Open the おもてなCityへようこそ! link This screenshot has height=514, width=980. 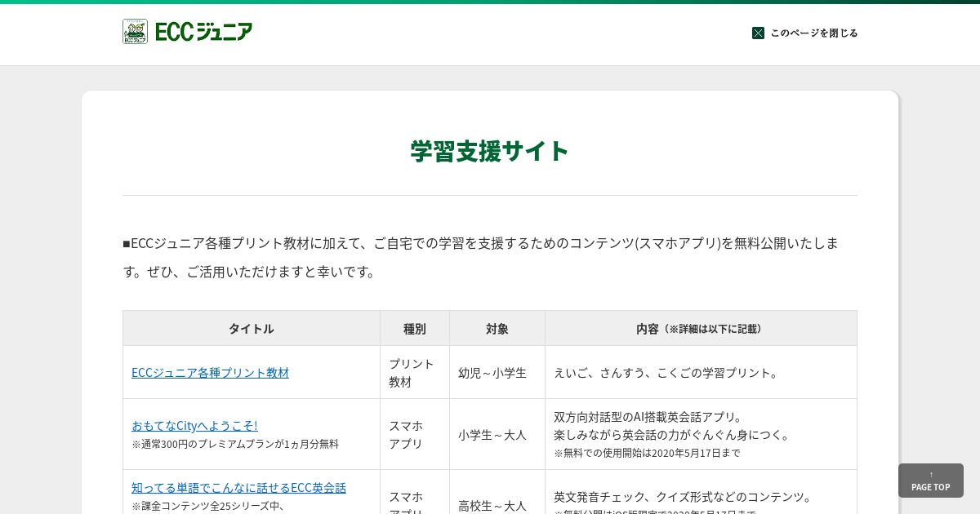tap(194, 425)
